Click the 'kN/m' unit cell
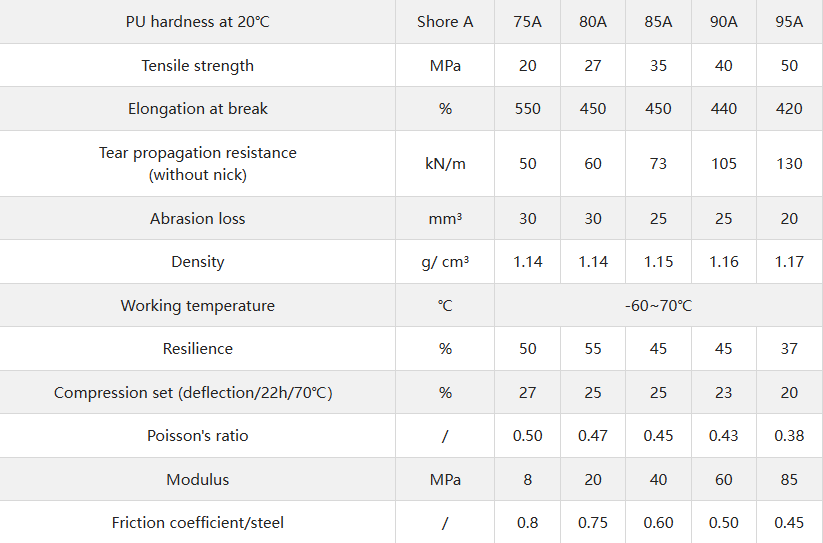This screenshot has width=823, height=543. coord(445,164)
